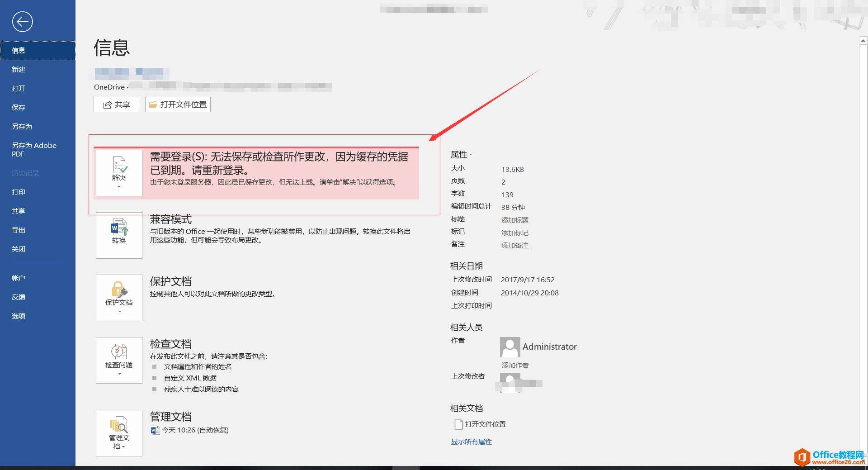
Task: Open the 检查问题 inspect dropdown
Action: [x=119, y=360]
